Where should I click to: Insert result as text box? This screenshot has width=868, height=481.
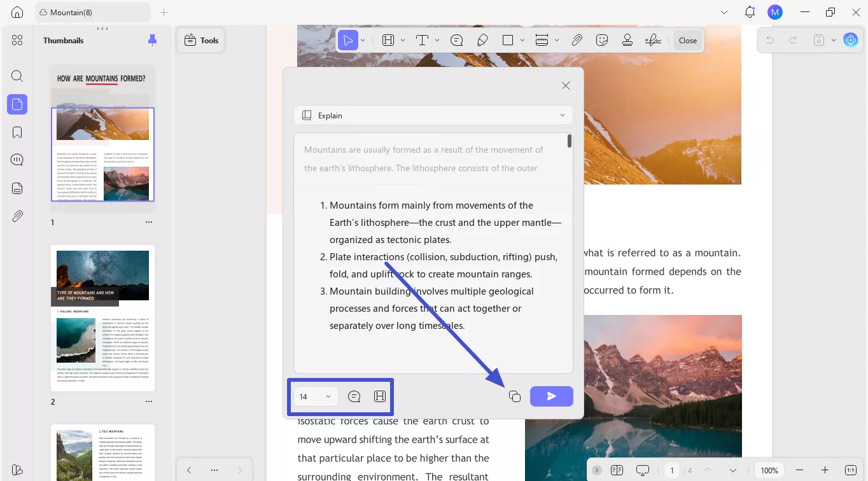[x=380, y=396]
